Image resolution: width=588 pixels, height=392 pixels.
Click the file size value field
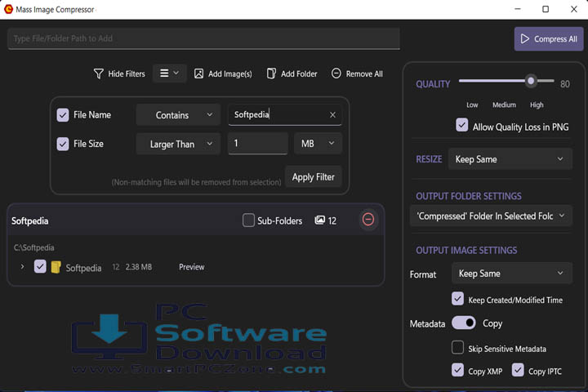(x=258, y=143)
